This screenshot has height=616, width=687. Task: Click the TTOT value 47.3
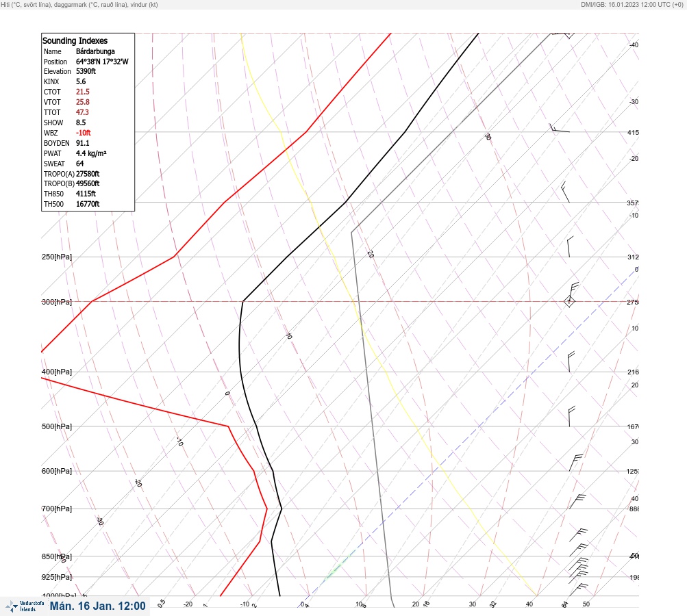[x=82, y=112]
